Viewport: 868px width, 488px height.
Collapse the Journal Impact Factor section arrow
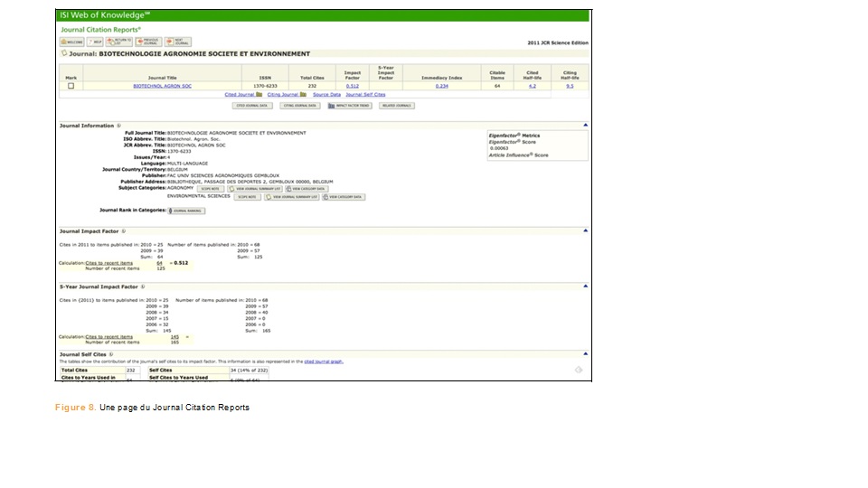585,230
